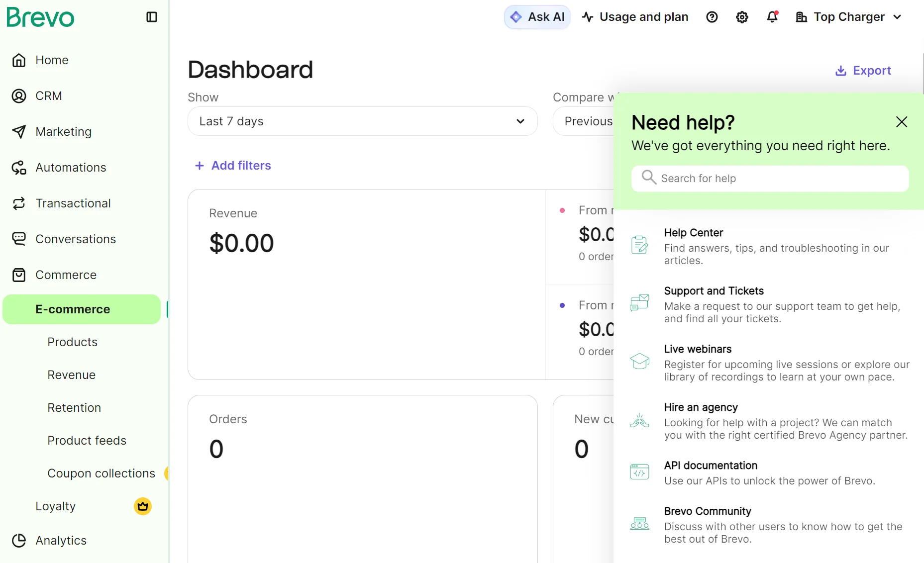Open Top Charger account dropdown

[x=849, y=17]
